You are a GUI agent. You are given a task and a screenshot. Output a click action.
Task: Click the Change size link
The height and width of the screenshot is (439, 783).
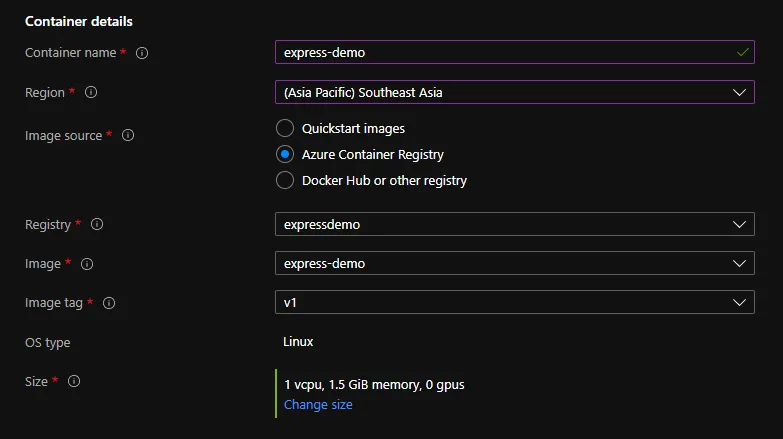[x=318, y=405]
